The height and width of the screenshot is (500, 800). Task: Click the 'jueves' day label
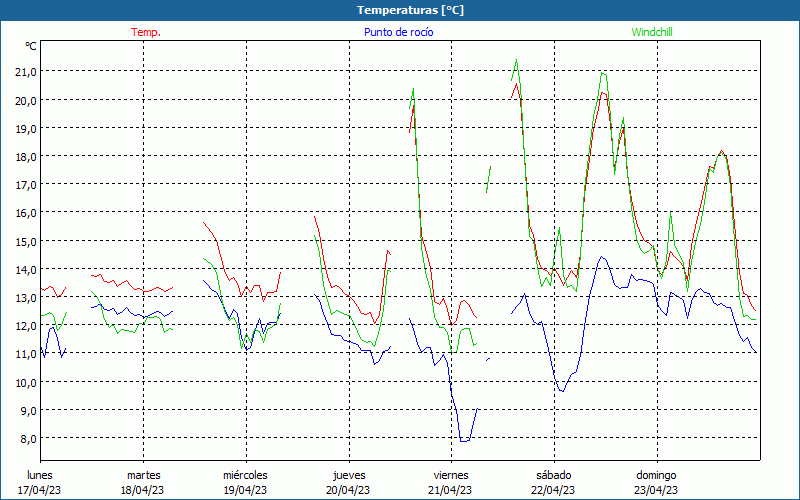coord(349,475)
